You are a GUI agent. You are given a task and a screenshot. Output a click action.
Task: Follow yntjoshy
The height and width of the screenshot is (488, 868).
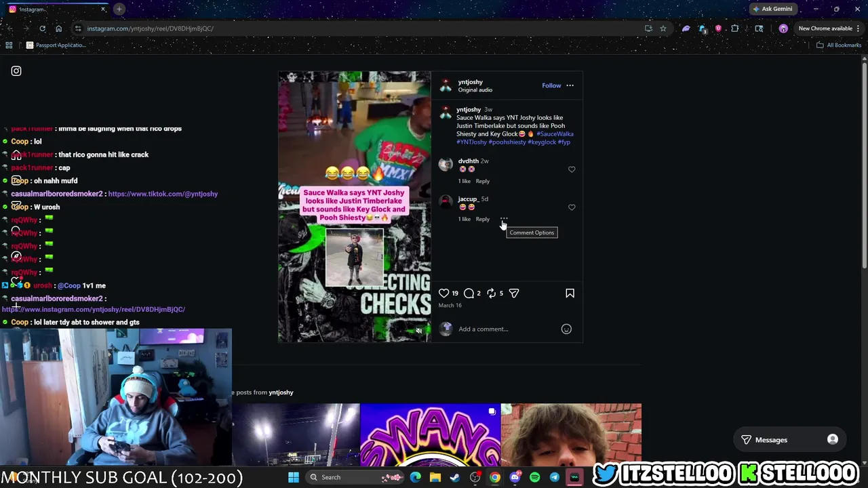pyautogui.click(x=551, y=85)
